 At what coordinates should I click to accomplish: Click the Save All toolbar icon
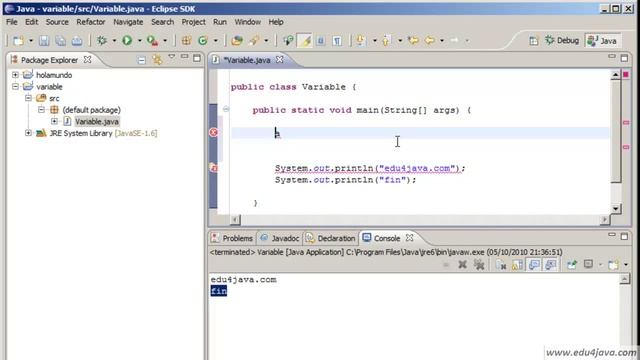point(60,40)
